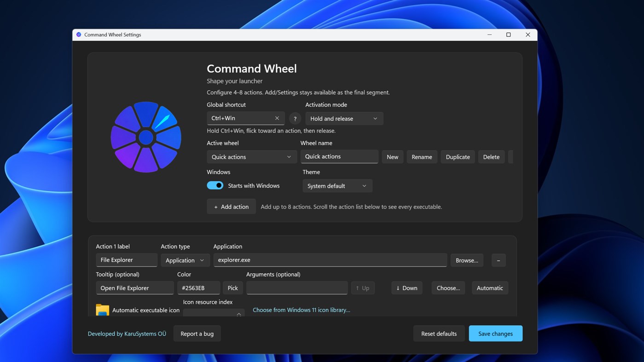
Task: Click the Action 1 label File Explorer field
Action: [127, 260]
